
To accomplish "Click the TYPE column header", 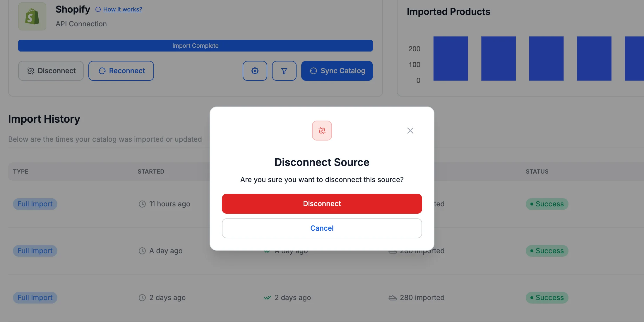I will (x=21, y=172).
